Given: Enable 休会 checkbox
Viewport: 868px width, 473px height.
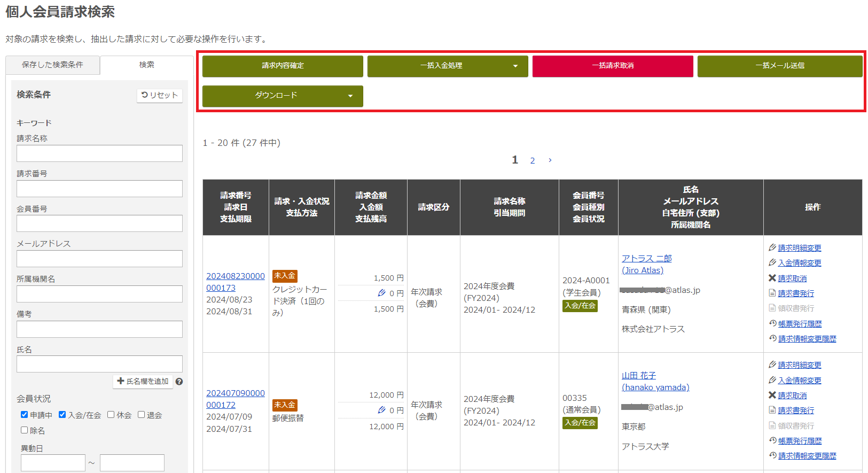Looking at the screenshot, I should coord(111,414).
